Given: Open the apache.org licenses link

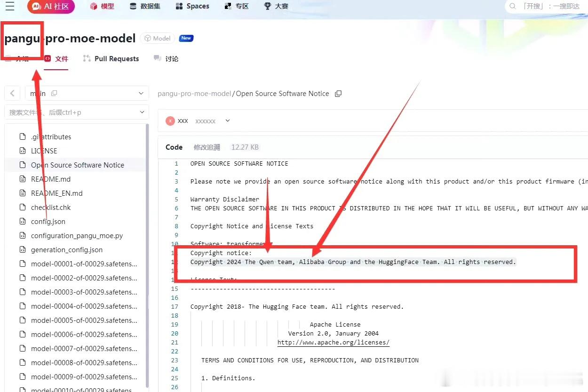Looking at the screenshot, I should coord(334,343).
